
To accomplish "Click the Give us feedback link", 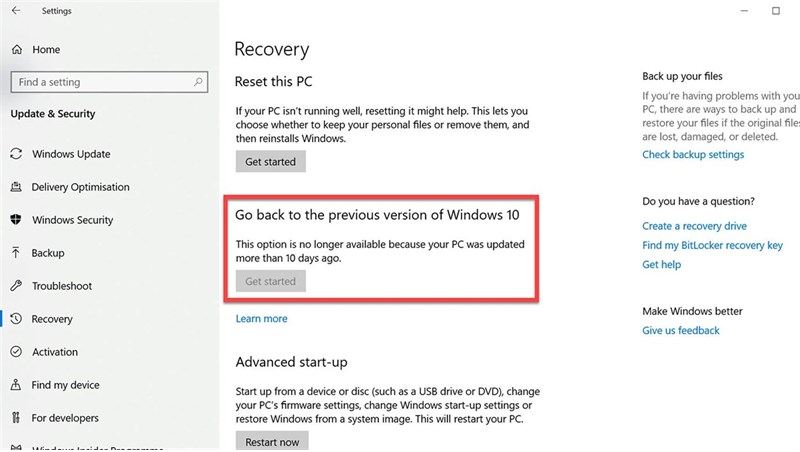I will [680, 331].
